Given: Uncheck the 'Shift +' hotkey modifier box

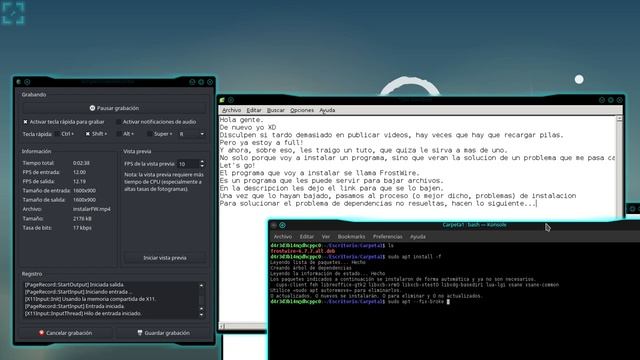Looking at the screenshot, I should [x=87, y=134].
